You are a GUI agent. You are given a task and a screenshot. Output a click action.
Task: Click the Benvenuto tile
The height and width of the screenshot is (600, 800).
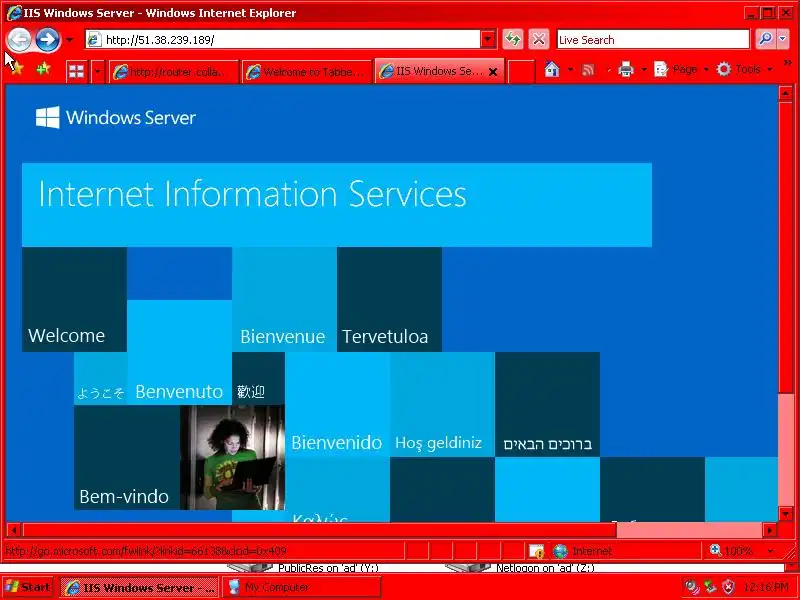179,352
